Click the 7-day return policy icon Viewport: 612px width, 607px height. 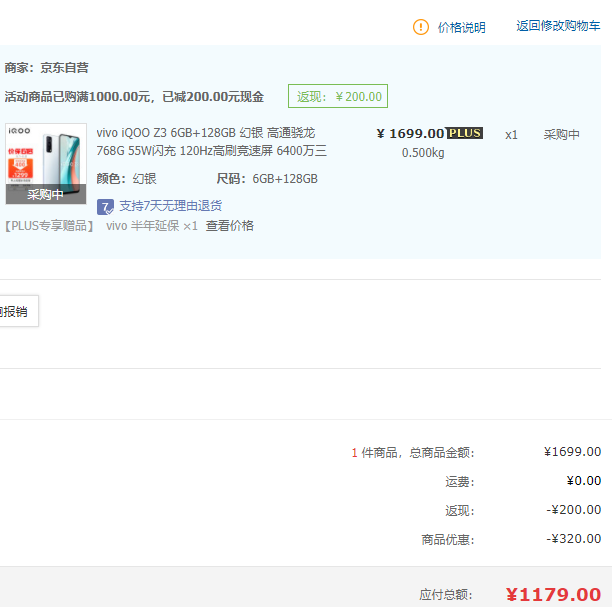[x=105, y=207]
